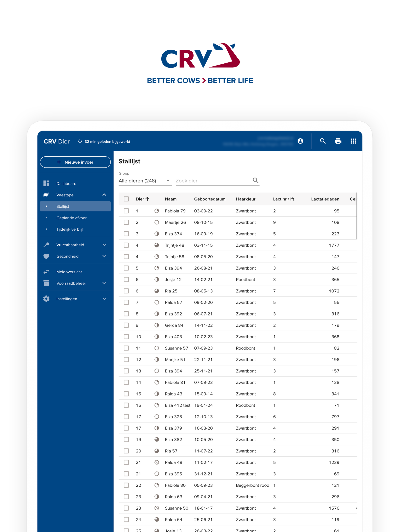Check the box for Trijntje 58
The height and width of the screenshot is (532, 399).
tap(126, 257)
